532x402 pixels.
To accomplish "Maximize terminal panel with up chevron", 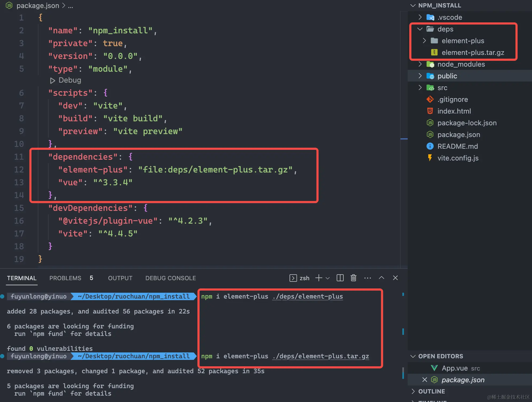I will [381, 278].
